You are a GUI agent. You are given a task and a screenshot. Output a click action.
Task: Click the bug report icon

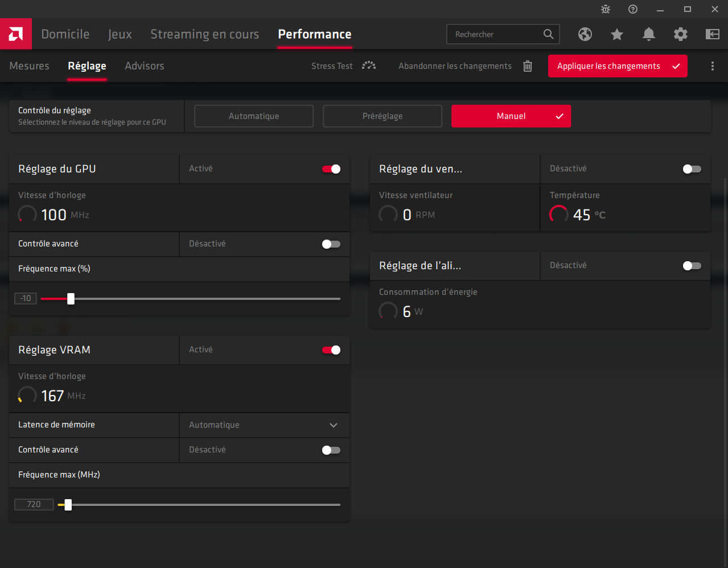click(x=606, y=9)
